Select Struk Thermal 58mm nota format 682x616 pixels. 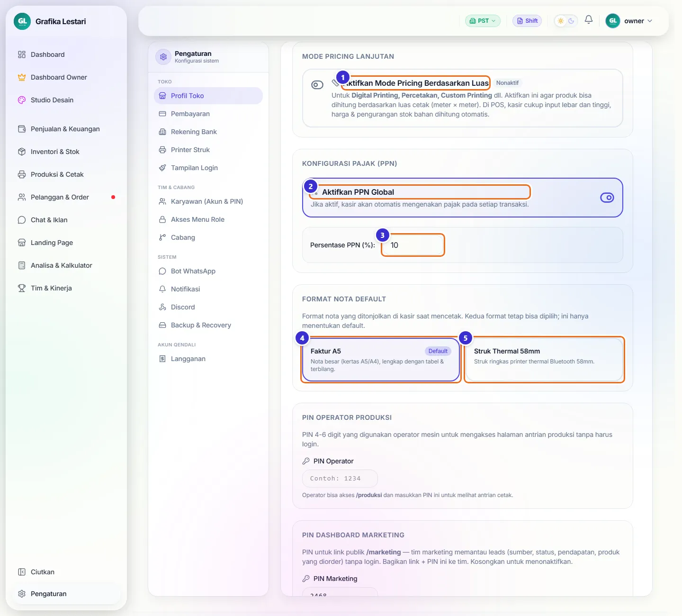[x=544, y=360]
